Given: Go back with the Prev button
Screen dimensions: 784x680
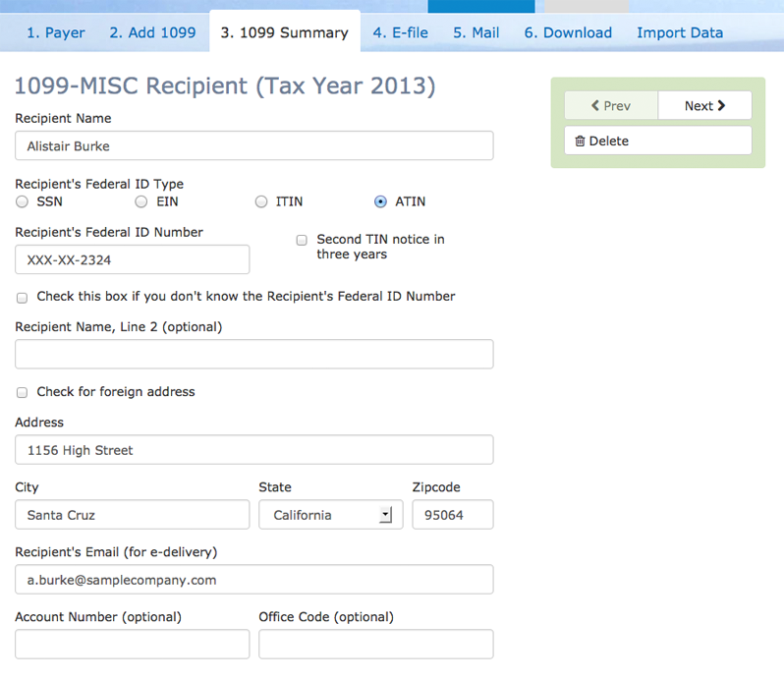Looking at the screenshot, I should click(x=610, y=106).
